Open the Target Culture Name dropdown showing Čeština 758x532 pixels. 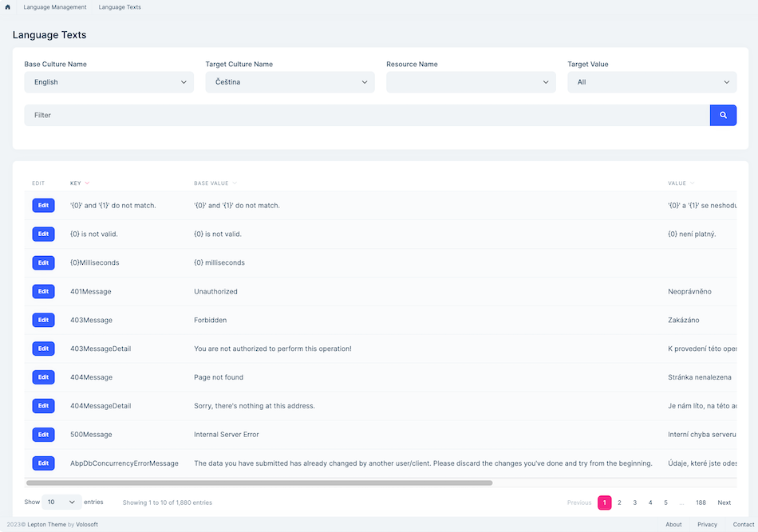[x=290, y=81]
